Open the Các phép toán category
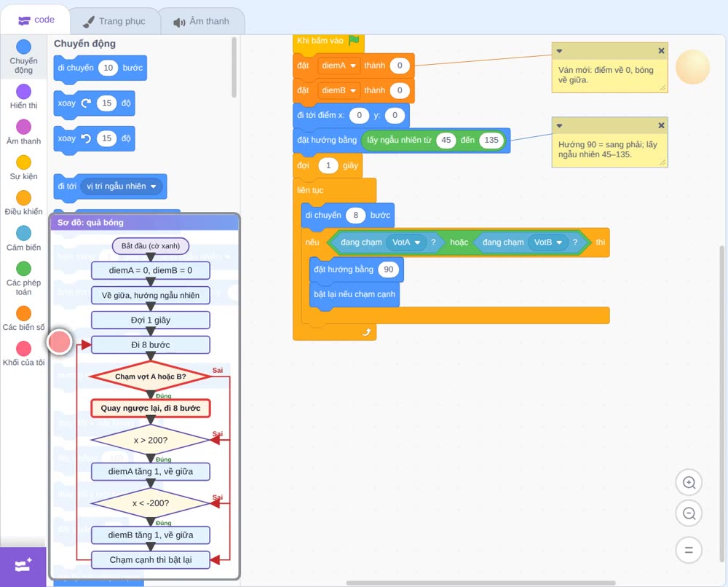The height and width of the screenshot is (587, 728). [x=24, y=279]
